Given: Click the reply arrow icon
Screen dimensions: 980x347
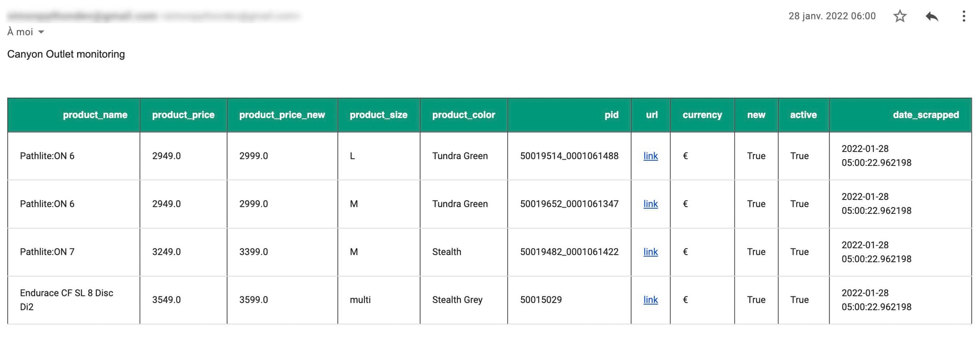Looking at the screenshot, I should point(932,16).
